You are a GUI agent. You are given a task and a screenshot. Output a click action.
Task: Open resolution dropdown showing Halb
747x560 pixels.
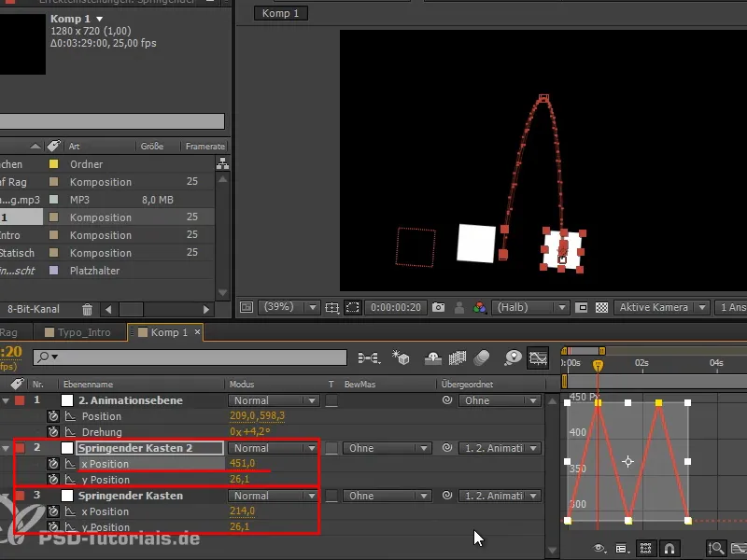click(530, 307)
